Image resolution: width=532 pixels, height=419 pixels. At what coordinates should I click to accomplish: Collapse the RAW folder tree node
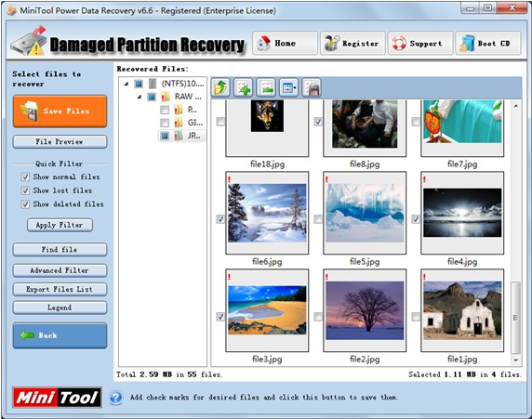(x=140, y=97)
